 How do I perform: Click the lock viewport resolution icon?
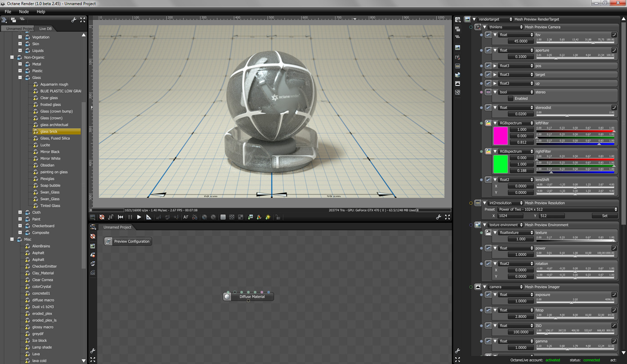coord(278,217)
